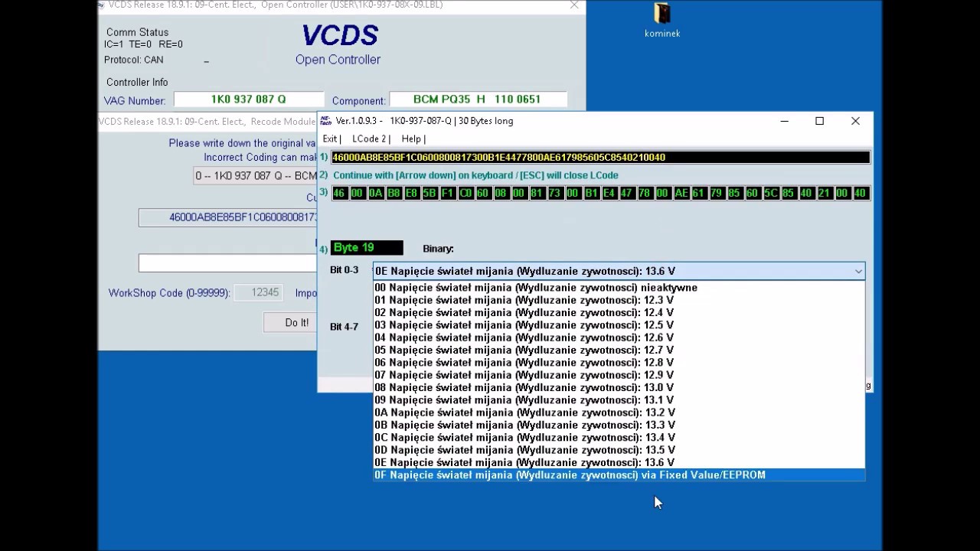Select byte B8 in byte row
Image resolution: width=980 pixels, height=551 pixels.
(x=394, y=194)
